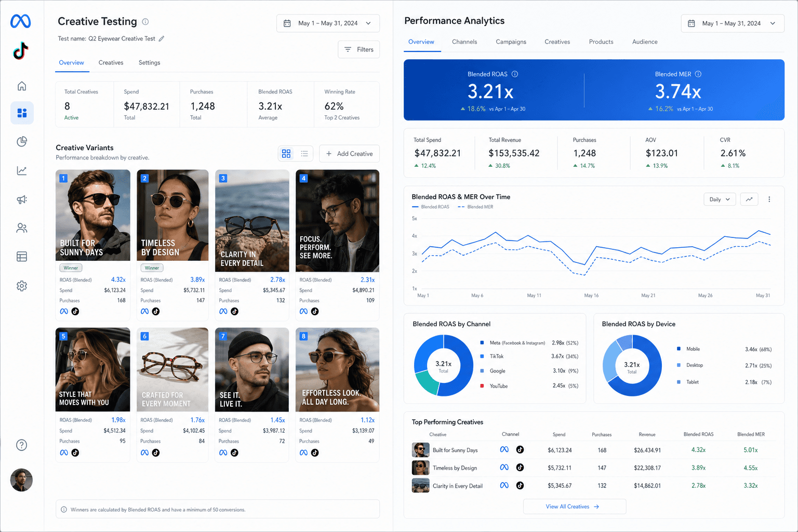Open the Daily interval dropdown
The image size is (798, 532).
tap(720, 199)
